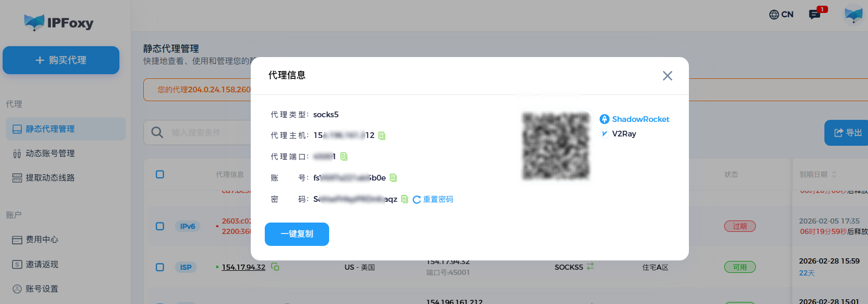Click the blurred QR code image
Screen dimensions: 868x304
556,146
